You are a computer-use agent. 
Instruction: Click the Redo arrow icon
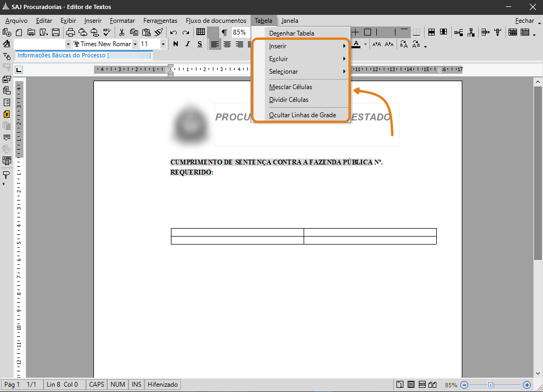point(186,32)
